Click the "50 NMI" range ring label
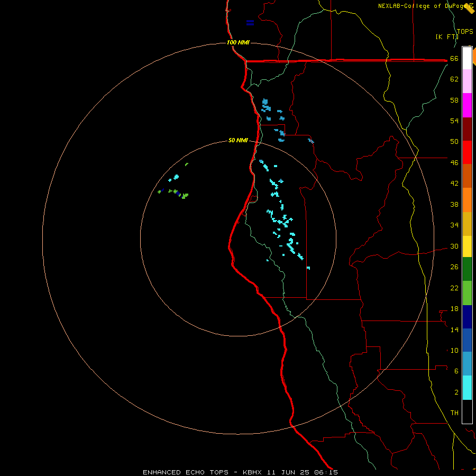Screen dimensions: 476x476 (238, 140)
